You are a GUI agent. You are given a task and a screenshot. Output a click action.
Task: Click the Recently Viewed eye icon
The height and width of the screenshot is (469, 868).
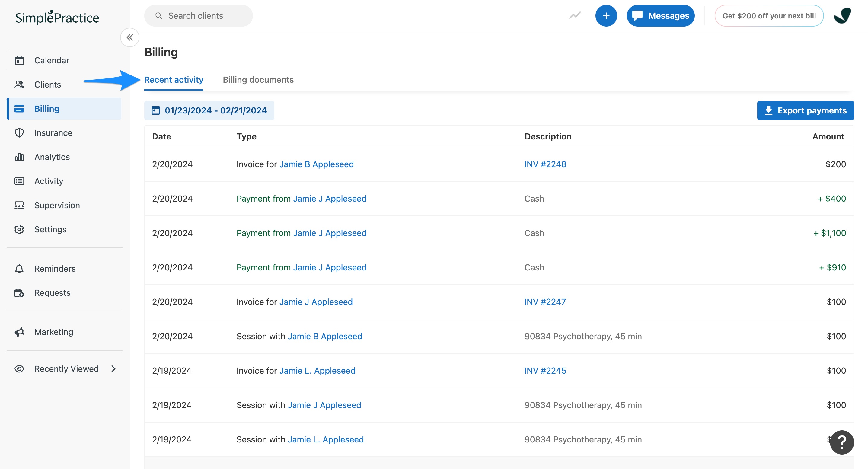pos(19,369)
